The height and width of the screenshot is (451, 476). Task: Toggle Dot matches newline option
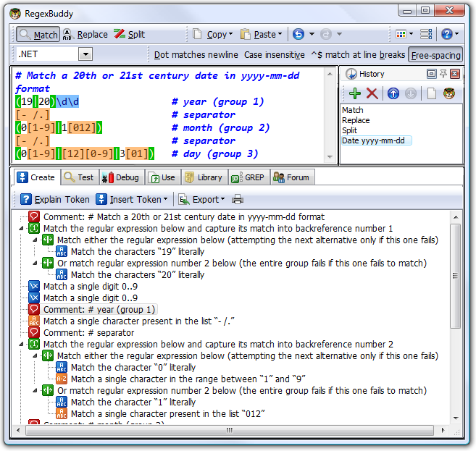tap(196, 55)
